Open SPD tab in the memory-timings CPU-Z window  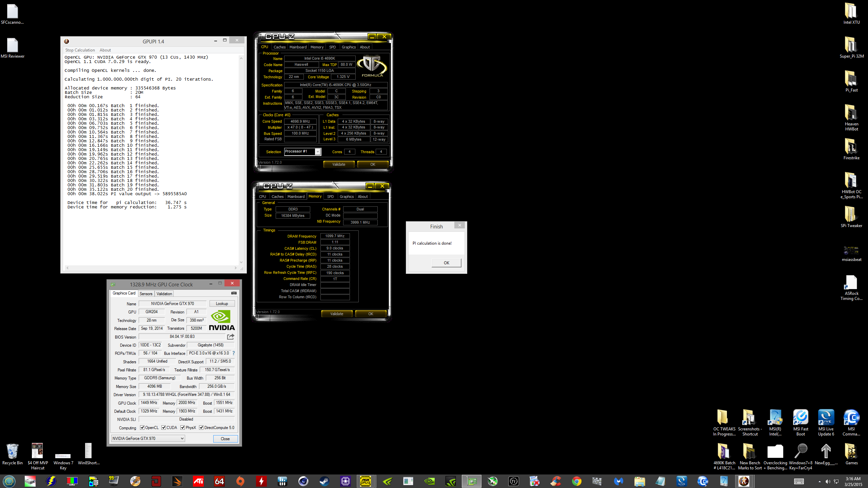pos(331,197)
